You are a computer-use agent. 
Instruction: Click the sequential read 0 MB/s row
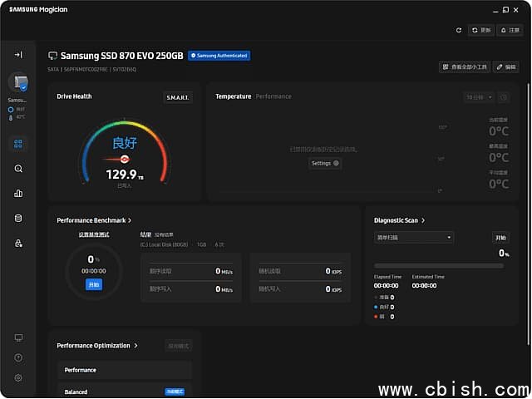pos(191,271)
